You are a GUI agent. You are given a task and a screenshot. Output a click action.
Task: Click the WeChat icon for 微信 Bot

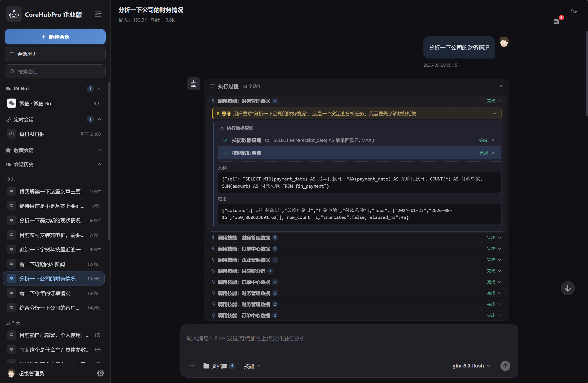[x=12, y=103]
